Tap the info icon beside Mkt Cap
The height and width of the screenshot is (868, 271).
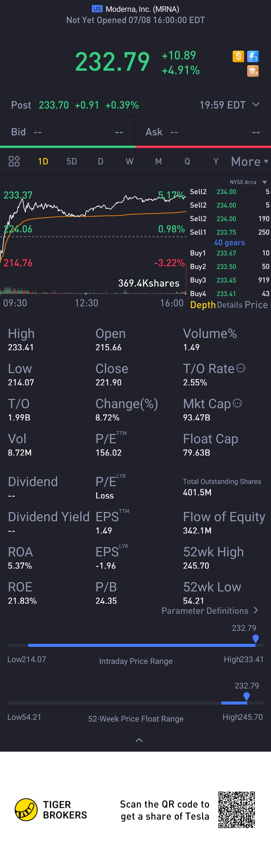click(x=237, y=403)
